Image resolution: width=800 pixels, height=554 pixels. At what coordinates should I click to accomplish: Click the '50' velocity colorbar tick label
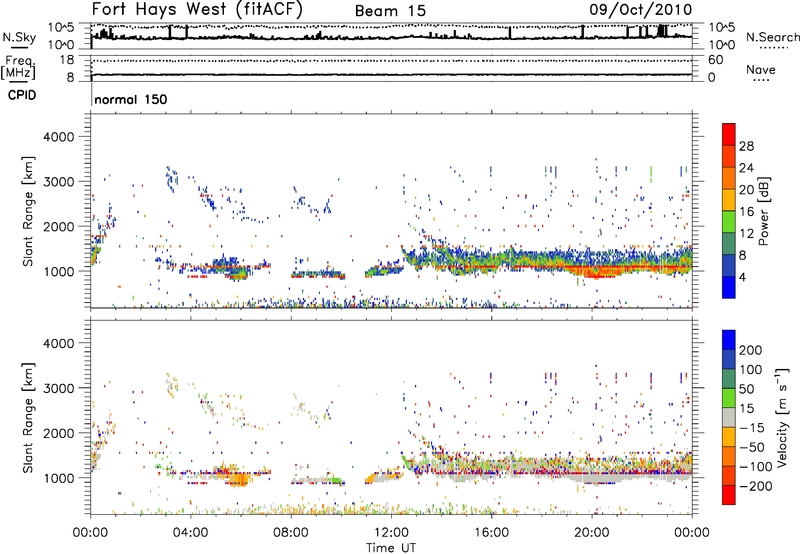point(746,389)
